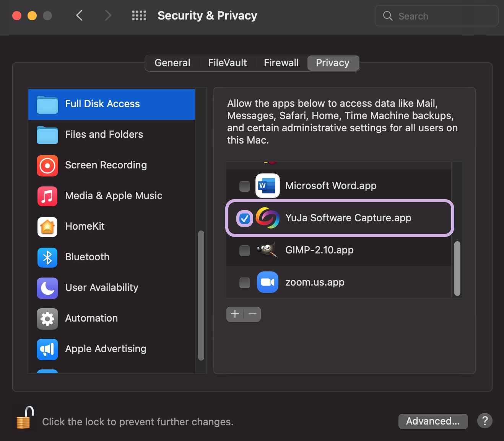Select the Media & Apple Music icon
This screenshot has width=504, height=441.
[47, 196]
